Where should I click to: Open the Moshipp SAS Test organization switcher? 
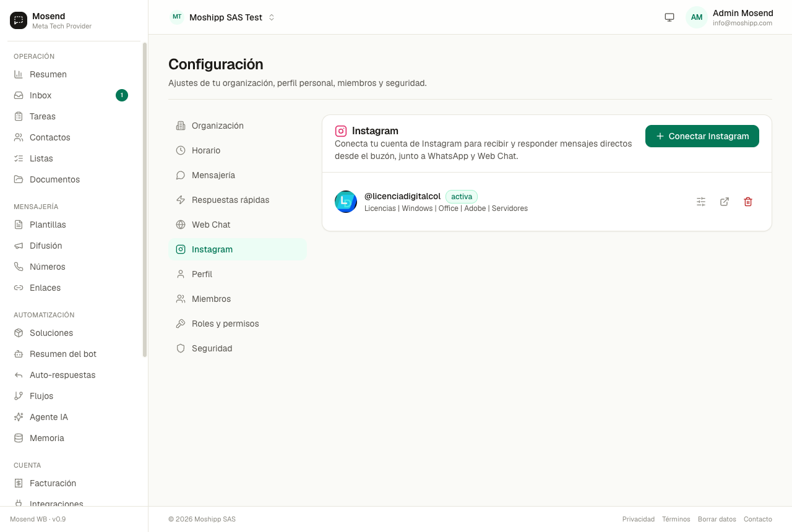click(x=223, y=17)
